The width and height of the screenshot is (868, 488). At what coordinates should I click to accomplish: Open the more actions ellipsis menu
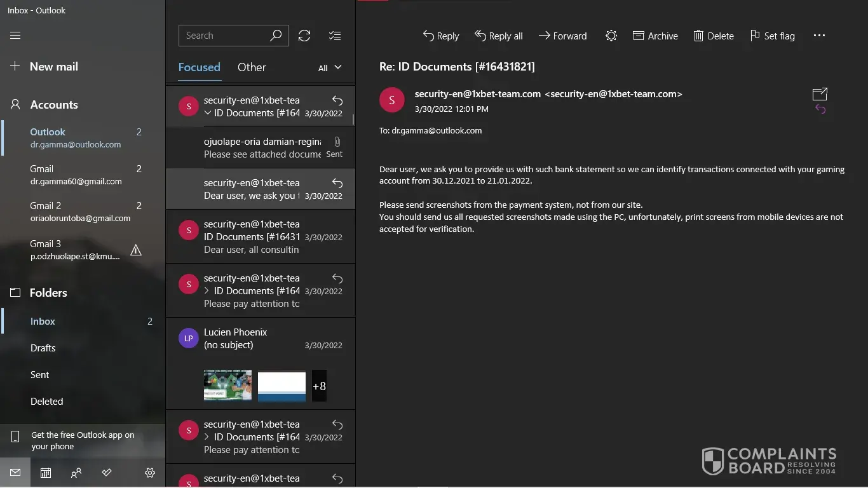(x=819, y=36)
